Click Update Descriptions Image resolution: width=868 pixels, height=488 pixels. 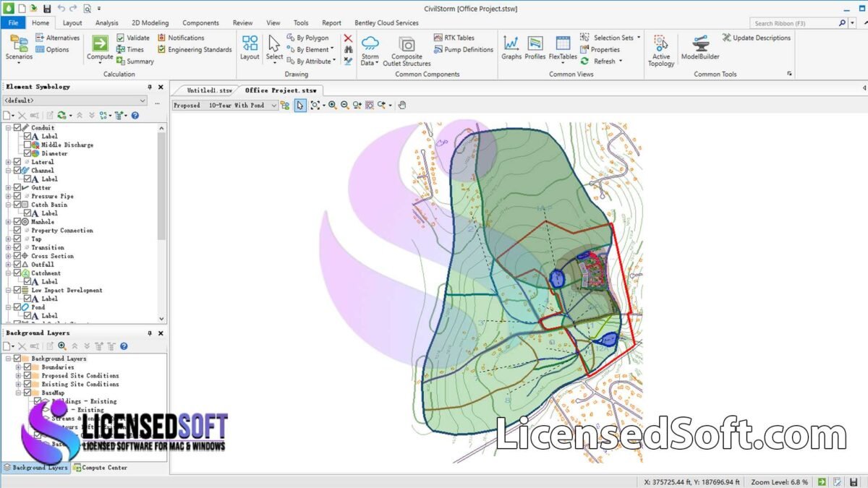point(757,38)
